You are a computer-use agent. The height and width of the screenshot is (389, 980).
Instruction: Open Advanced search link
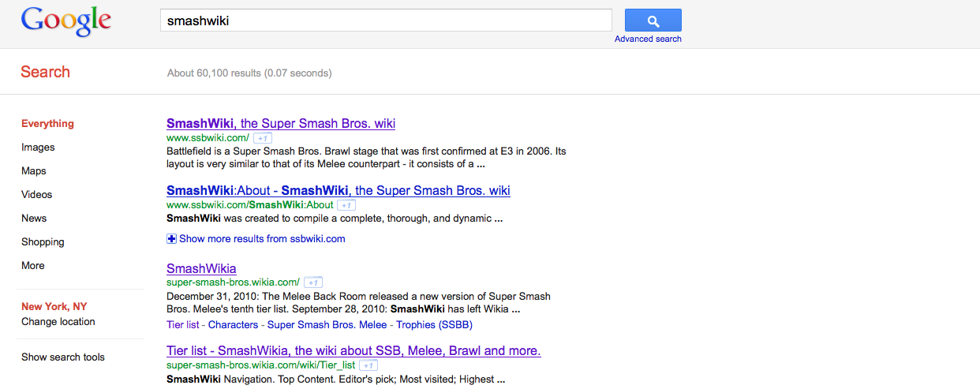coord(648,39)
